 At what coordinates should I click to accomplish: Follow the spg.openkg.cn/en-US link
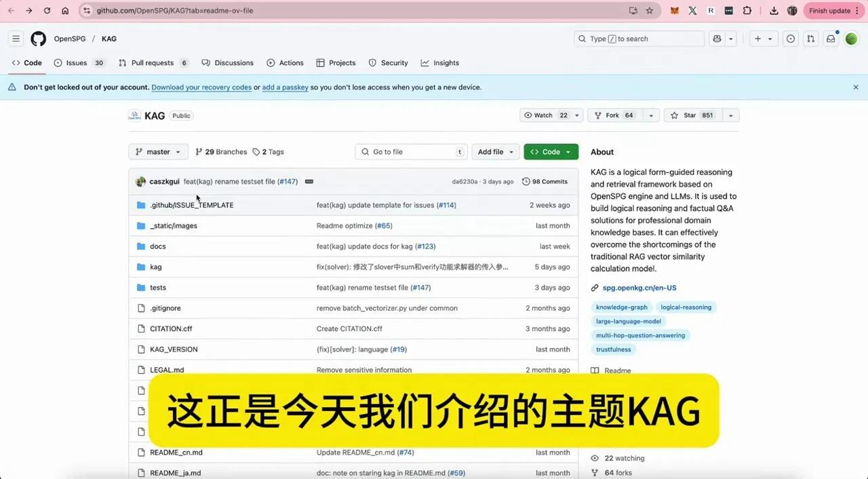pyautogui.click(x=639, y=287)
